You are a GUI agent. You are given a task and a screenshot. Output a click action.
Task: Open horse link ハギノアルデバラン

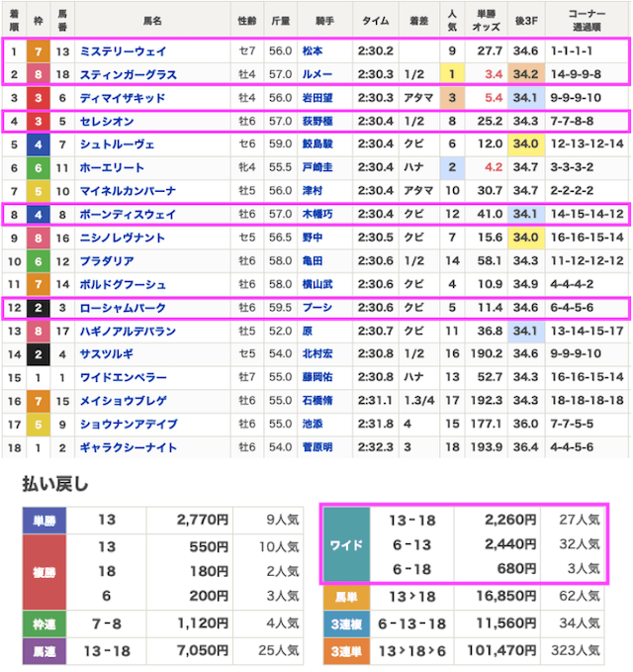[x=128, y=332]
